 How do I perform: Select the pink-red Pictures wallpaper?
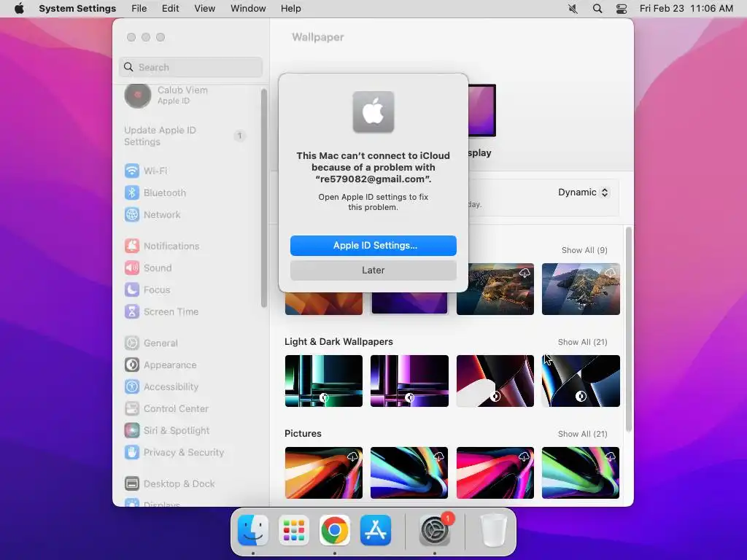coord(495,472)
